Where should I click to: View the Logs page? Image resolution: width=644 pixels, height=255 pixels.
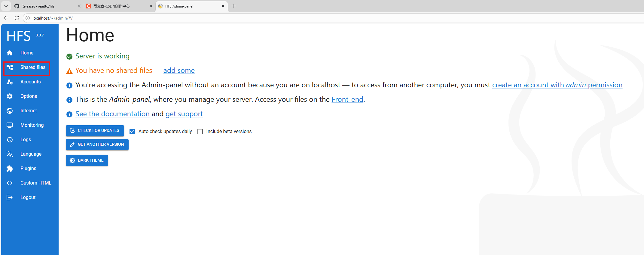pyautogui.click(x=26, y=140)
